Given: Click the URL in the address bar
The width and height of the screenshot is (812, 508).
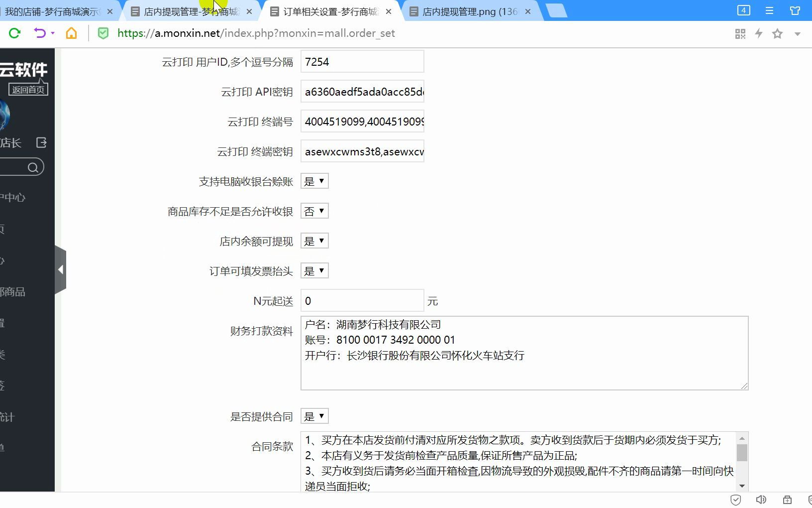Looking at the screenshot, I should pos(256,33).
